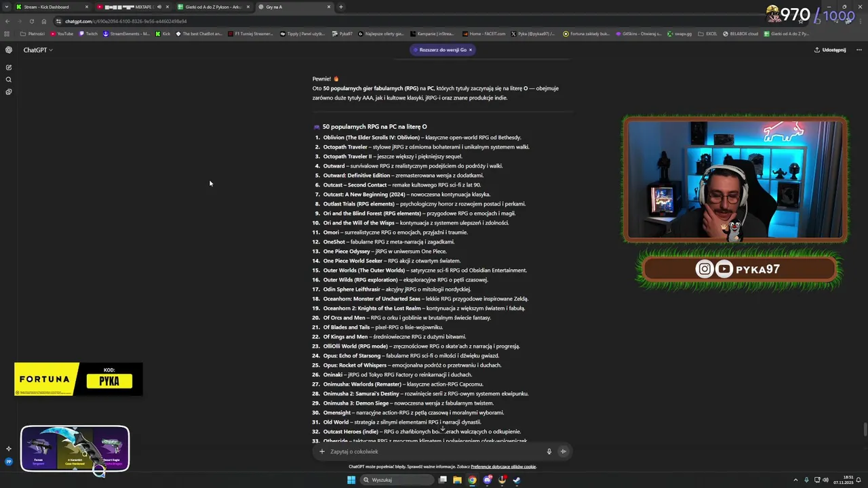This screenshot has width=868, height=488.
Task: Open the PP profile avatar
Action: point(9,462)
